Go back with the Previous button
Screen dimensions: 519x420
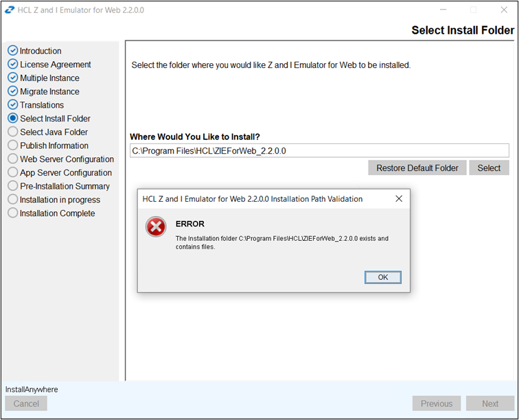437,404
